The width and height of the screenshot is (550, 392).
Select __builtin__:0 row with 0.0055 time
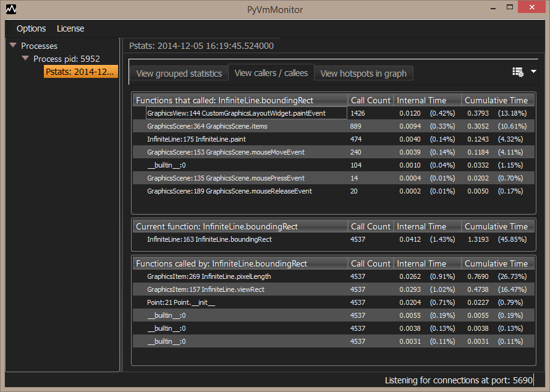coord(334,315)
